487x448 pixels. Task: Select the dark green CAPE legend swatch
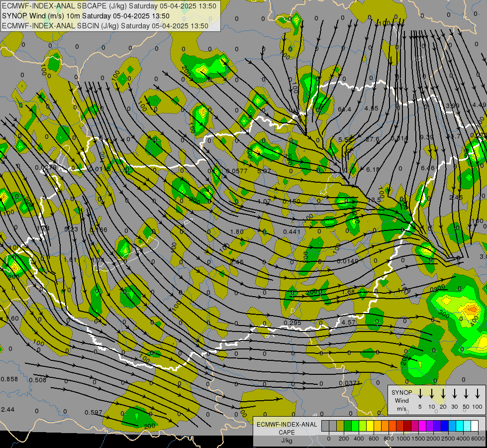click(348, 426)
